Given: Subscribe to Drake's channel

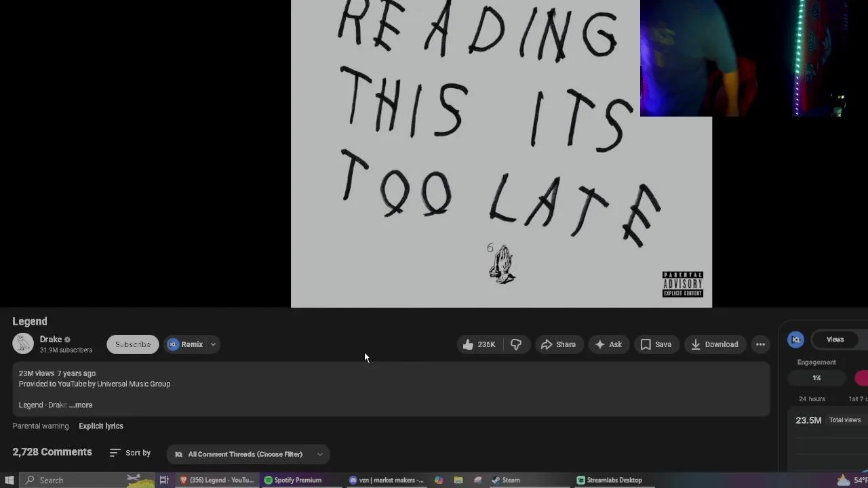Looking at the screenshot, I should pos(133,344).
